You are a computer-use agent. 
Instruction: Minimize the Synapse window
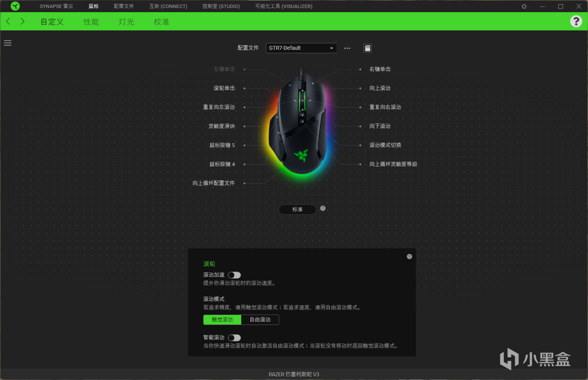542,6
